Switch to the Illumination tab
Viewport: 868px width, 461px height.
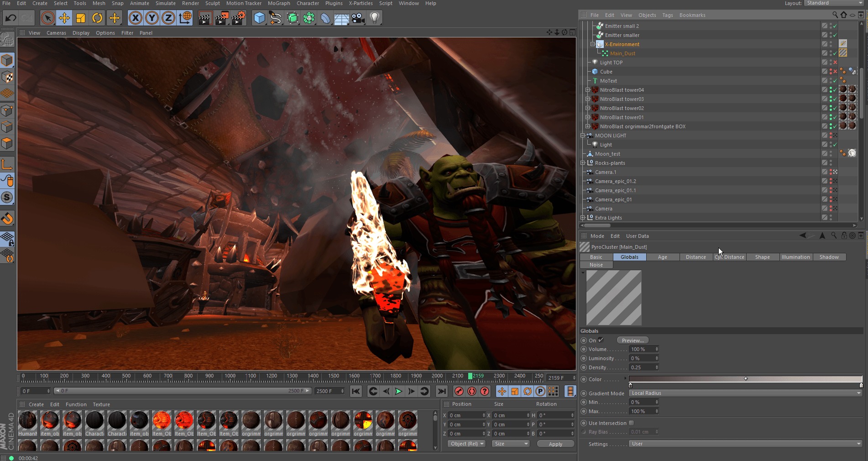(x=796, y=257)
